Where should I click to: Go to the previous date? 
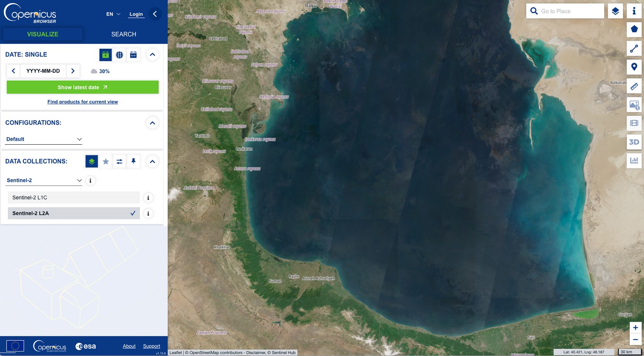(13, 71)
